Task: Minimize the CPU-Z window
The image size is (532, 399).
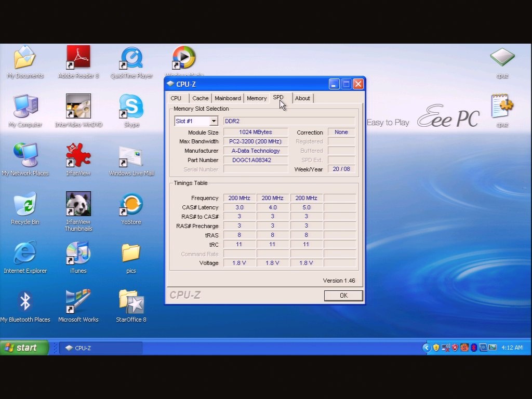Action: (x=334, y=84)
